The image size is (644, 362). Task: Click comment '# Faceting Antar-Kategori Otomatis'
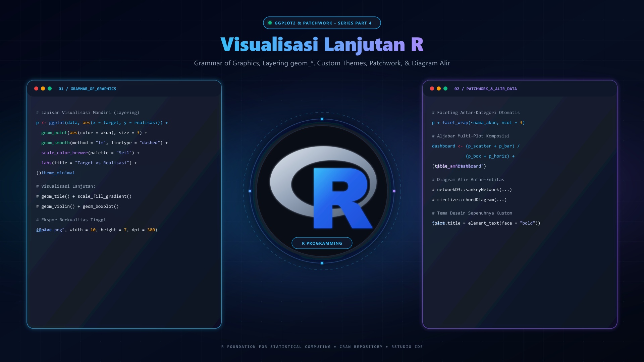coord(476,113)
